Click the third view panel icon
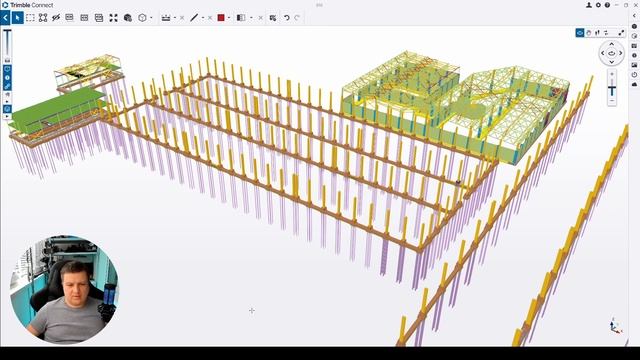This screenshot has width=640, height=360. pos(99,18)
